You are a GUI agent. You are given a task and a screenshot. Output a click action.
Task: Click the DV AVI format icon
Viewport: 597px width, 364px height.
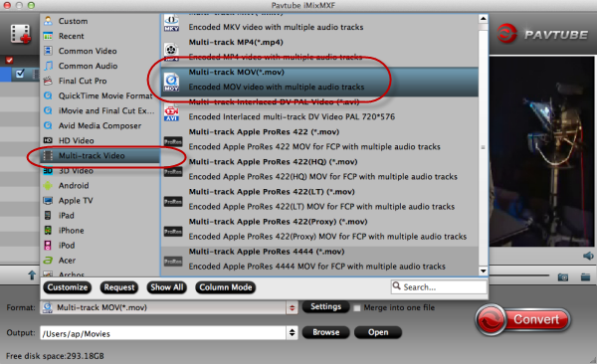pyautogui.click(x=171, y=113)
